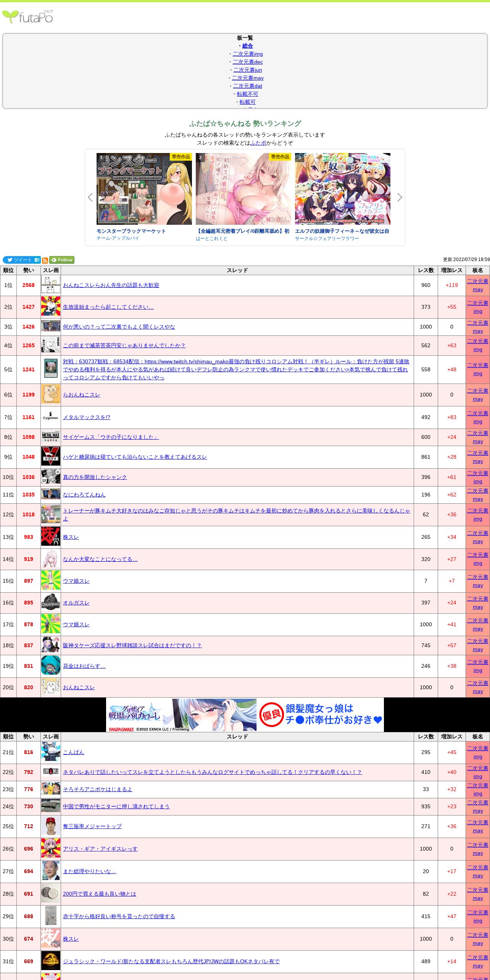Image resolution: width=490 pixels, height=980 pixels.
Task: Click the 更新:2022/07/29 18:59 timestamp
Action: point(466,260)
